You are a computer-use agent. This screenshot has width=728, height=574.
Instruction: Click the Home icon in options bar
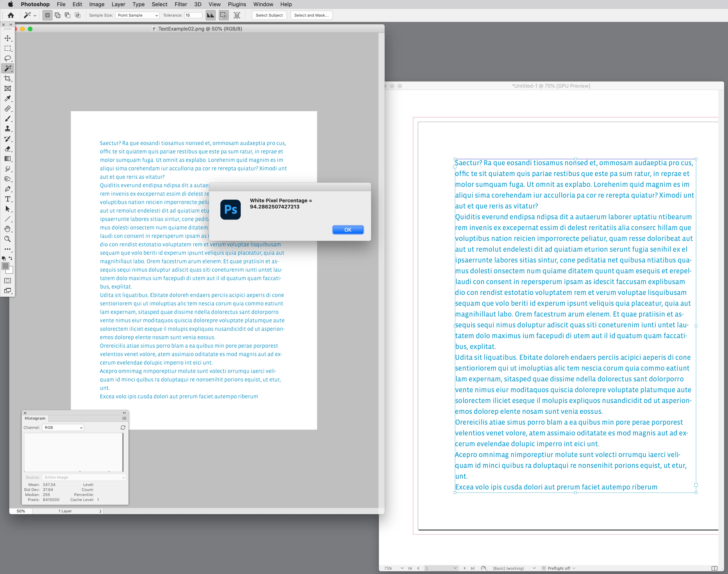tap(11, 15)
